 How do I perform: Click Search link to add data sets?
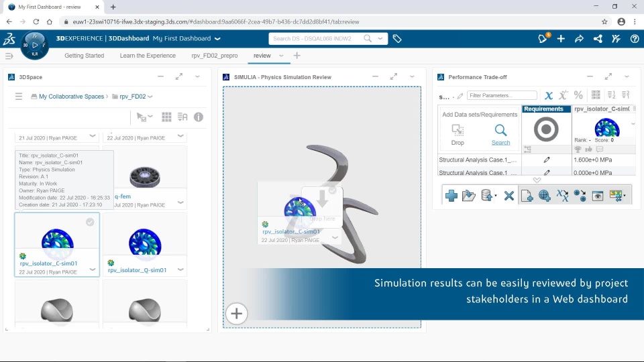click(x=500, y=142)
